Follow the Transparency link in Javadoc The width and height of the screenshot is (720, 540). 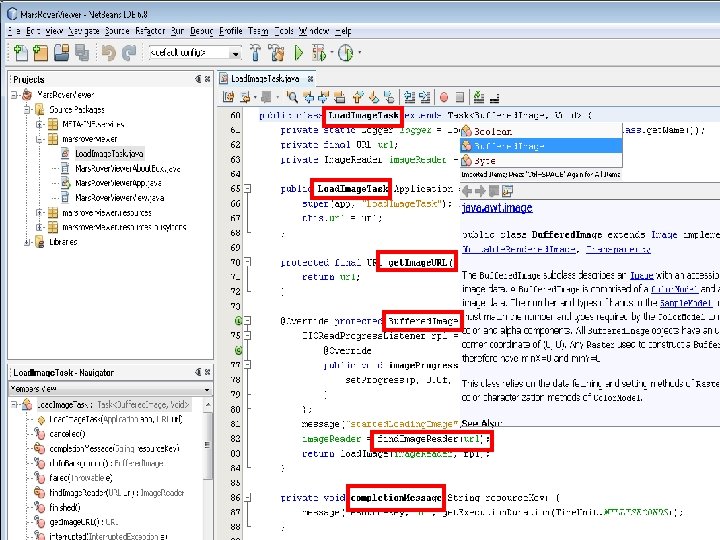point(619,249)
